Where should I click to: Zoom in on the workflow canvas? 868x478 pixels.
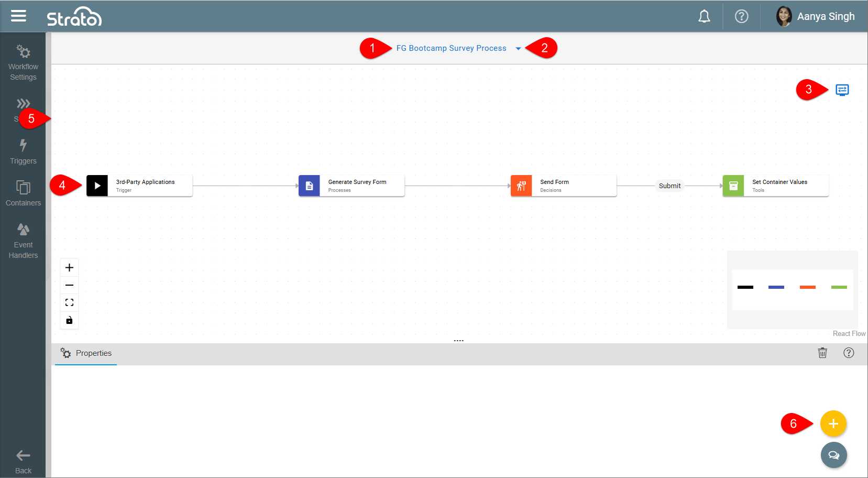(69, 268)
